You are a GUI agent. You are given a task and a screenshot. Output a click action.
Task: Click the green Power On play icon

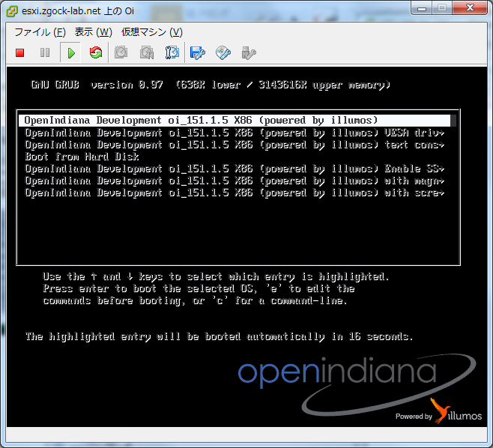[71, 53]
